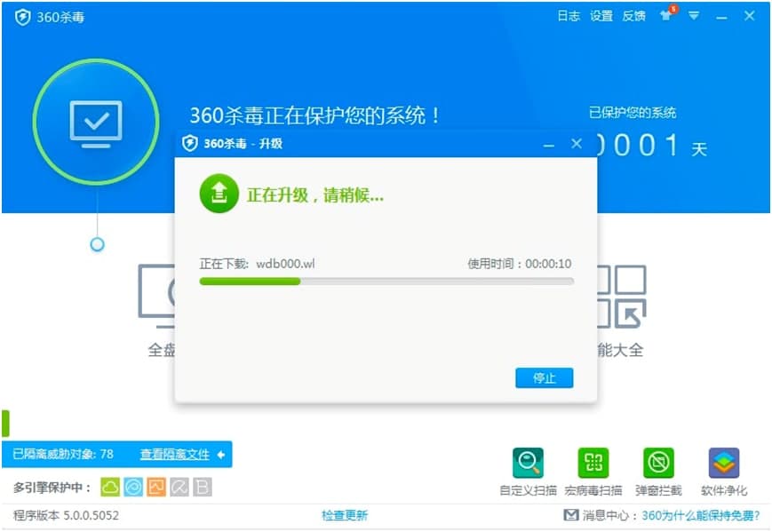Expand the title bar dropdown arrow
Viewport: 772px width, 532px height.
(x=694, y=16)
